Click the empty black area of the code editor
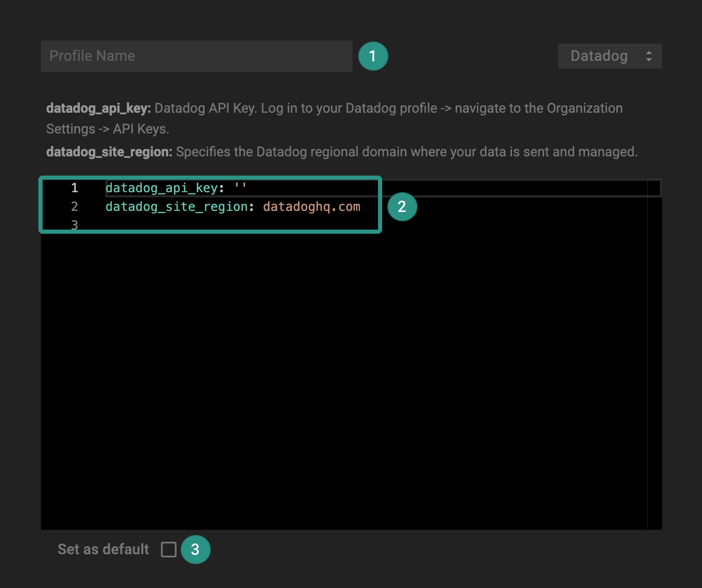 [343, 379]
